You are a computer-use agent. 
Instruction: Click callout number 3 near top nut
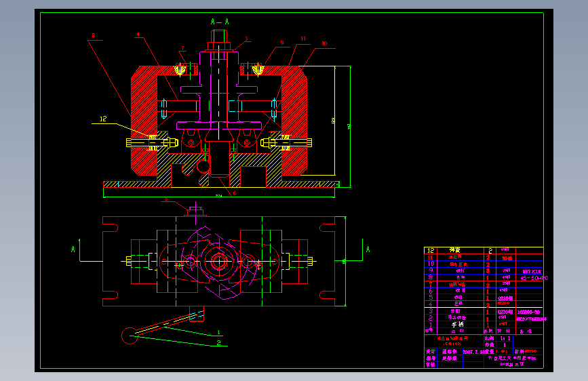[246, 39]
